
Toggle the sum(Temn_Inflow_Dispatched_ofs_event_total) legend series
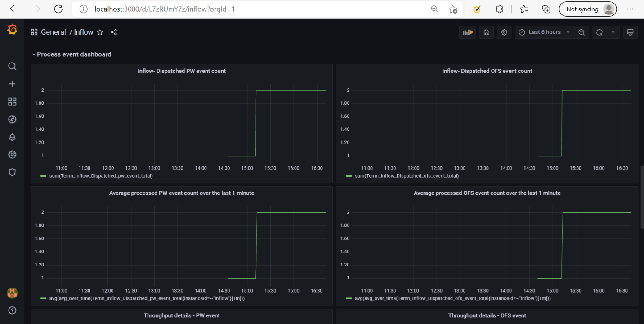click(x=407, y=176)
